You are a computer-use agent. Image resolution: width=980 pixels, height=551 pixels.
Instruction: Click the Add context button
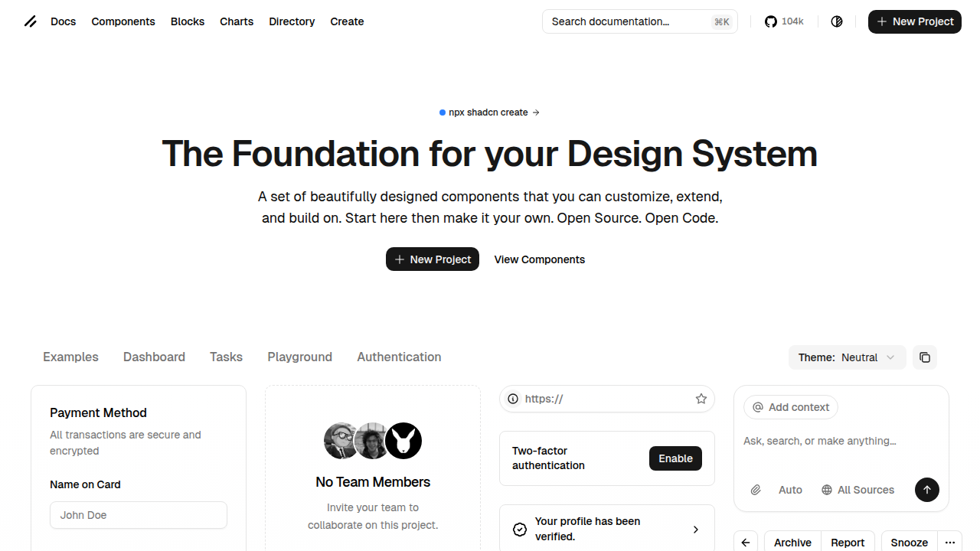(x=791, y=407)
